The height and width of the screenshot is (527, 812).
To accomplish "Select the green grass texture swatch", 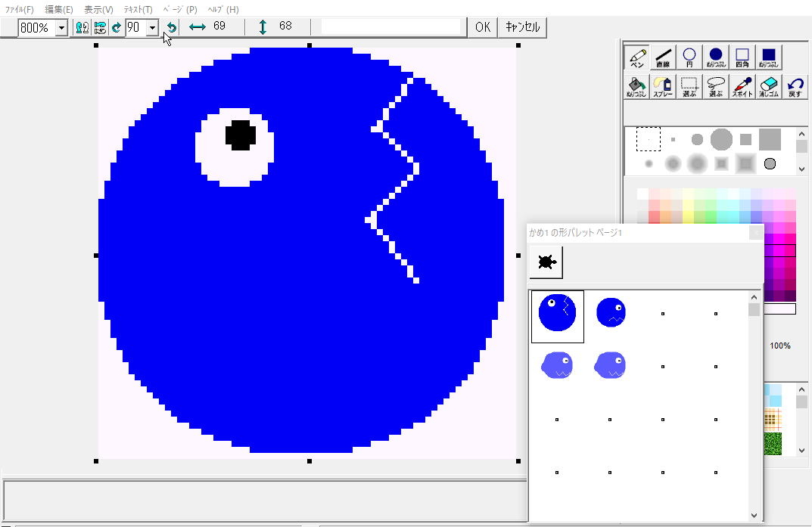I will 773,444.
